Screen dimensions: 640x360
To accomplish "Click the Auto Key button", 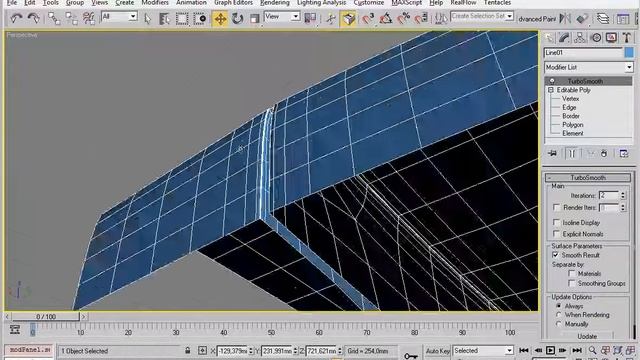I will click(x=438, y=351).
